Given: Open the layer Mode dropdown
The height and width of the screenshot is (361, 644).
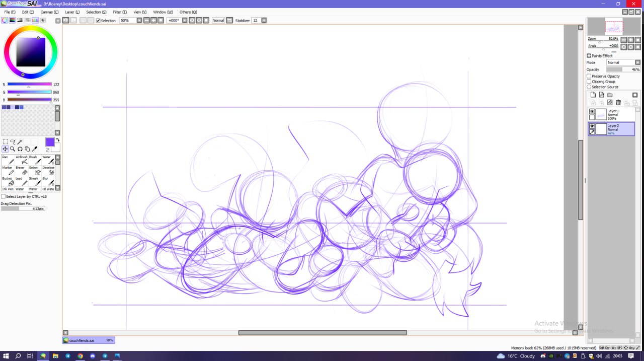Looking at the screenshot, I should click(x=623, y=62).
